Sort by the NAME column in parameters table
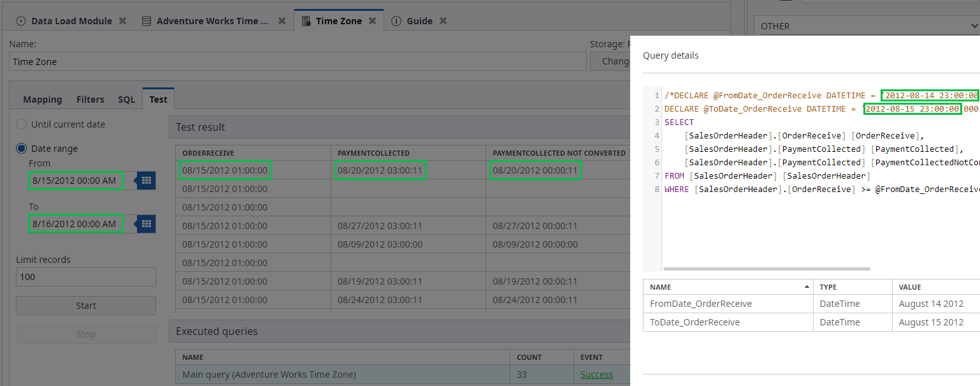Viewport: 980px width, 386px height. tap(728, 287)
